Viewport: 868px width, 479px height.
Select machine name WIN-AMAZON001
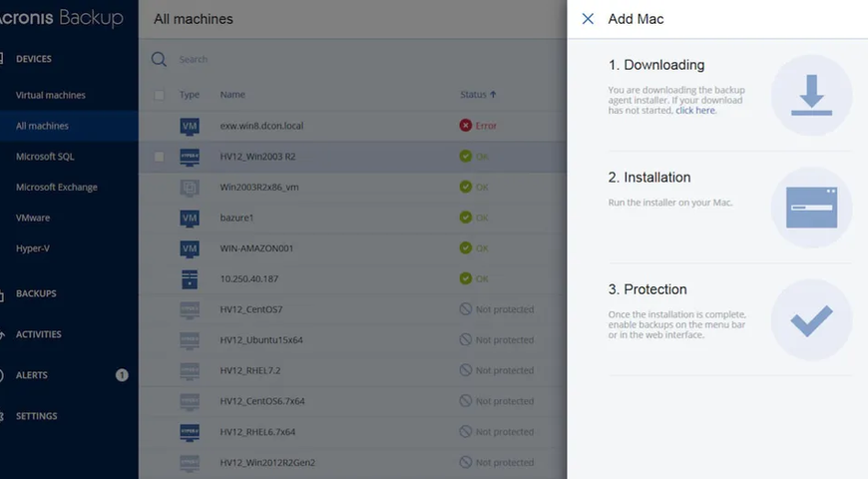[256, 248]
